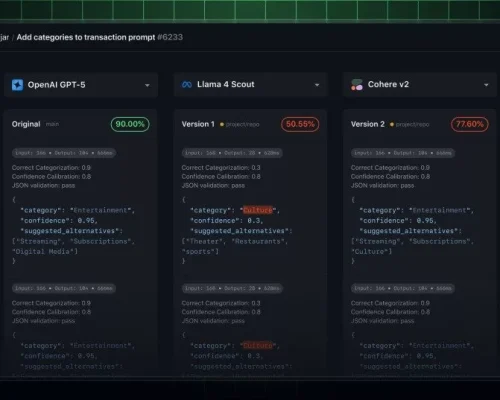500x400 pixels.
Task: Select the 'Version 2' card heading
Action: tap(368, 124)
